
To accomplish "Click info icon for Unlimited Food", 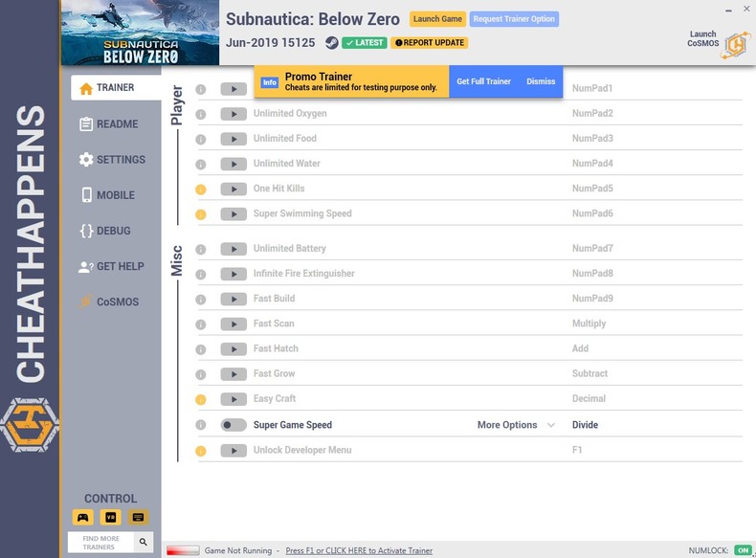I will 201,140.
